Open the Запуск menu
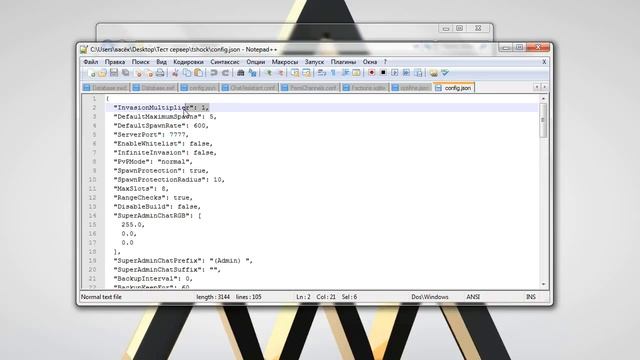Image resolution: width=640 pixels, height=360 pixels. coord(314,62)
